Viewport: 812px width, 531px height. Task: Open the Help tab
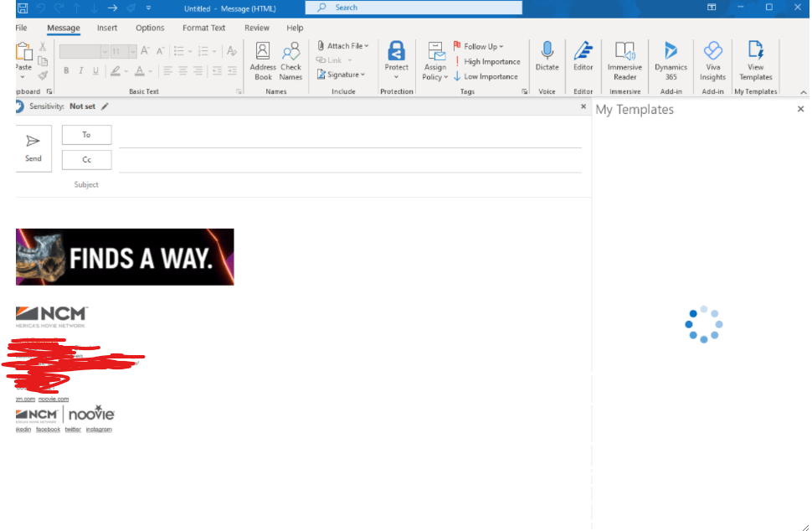click(x=295, y=28)
